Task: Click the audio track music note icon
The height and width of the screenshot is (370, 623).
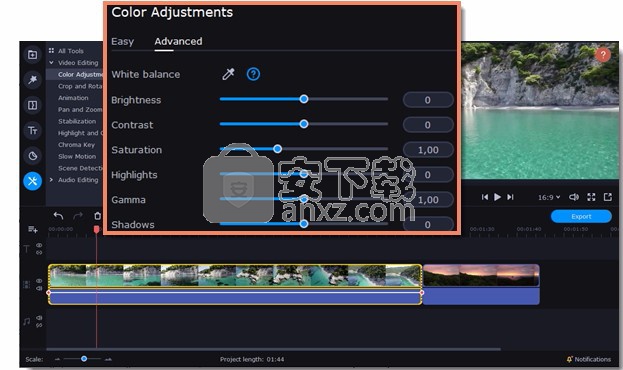Action: pyautogui.click(x=26, y=322)
